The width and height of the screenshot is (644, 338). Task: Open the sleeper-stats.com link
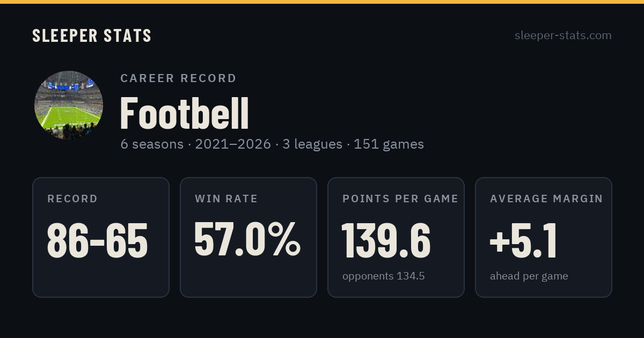point(563,35)
